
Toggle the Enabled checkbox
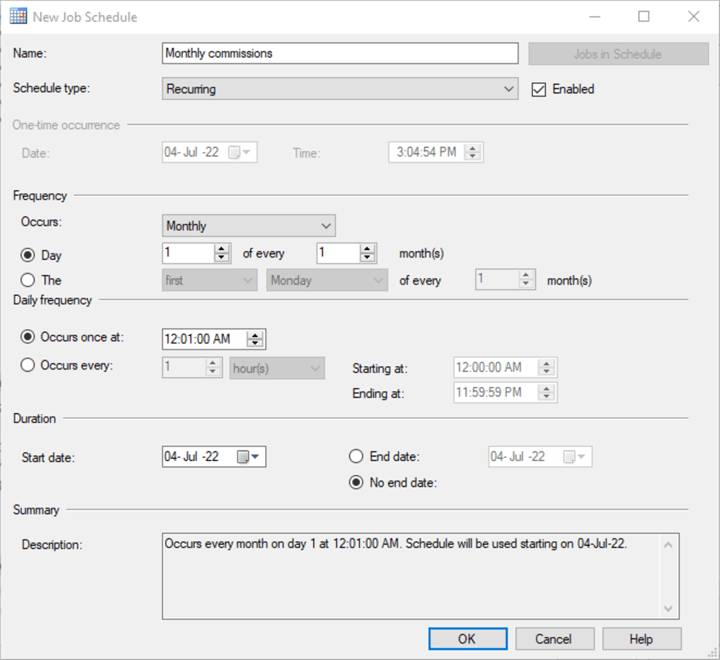[539, 89]
